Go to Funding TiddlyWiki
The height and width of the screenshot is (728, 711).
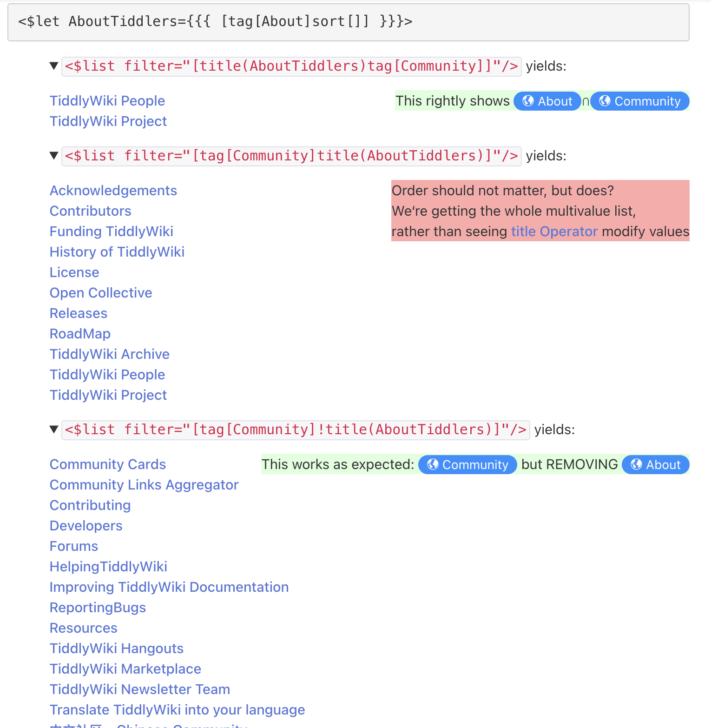(x=111, y=232)
